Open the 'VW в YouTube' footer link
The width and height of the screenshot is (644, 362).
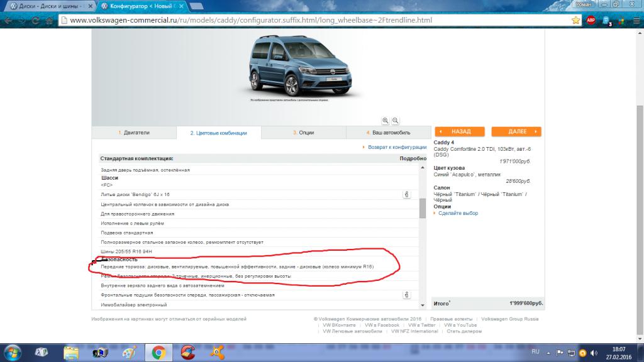460,325
